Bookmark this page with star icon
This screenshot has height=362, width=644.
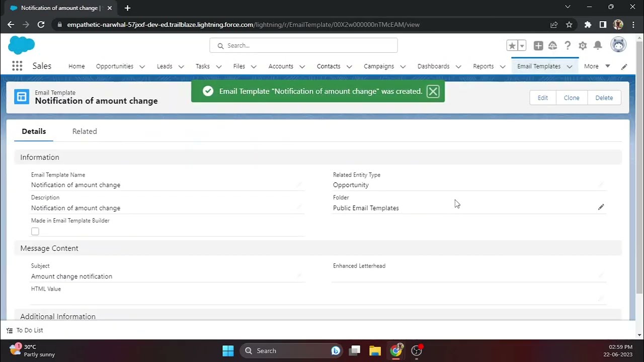click(x=569, y=24)
